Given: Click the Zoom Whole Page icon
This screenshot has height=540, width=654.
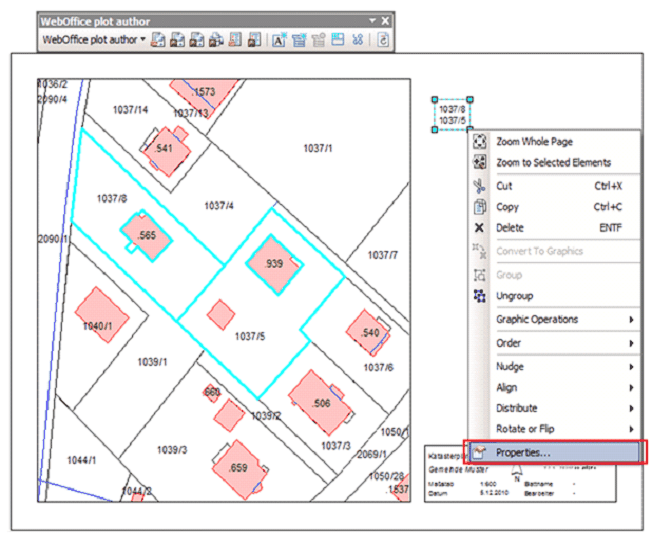Looking at the screenshot, I should point(480,142).
